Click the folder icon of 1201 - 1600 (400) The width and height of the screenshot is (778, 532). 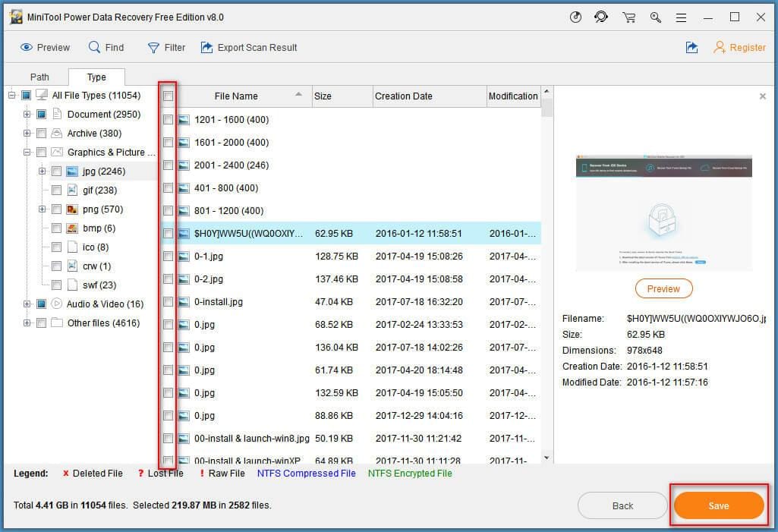coord(184,120)
